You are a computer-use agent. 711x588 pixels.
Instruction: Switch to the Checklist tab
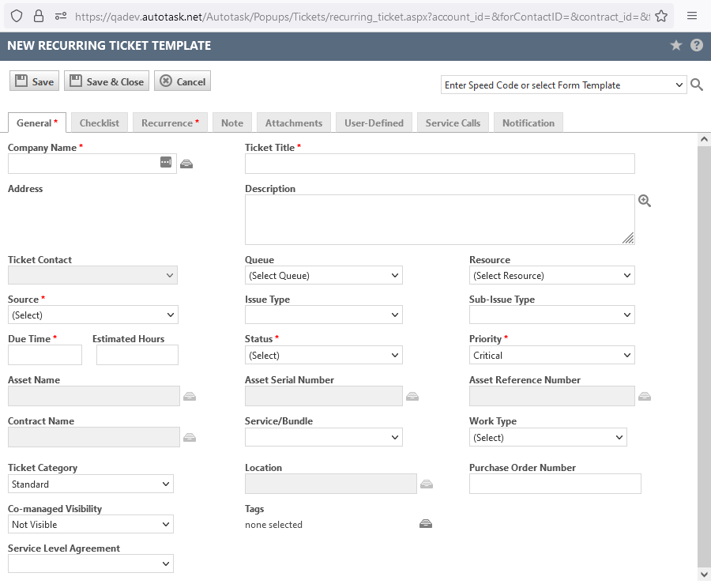tap(100, 123)
